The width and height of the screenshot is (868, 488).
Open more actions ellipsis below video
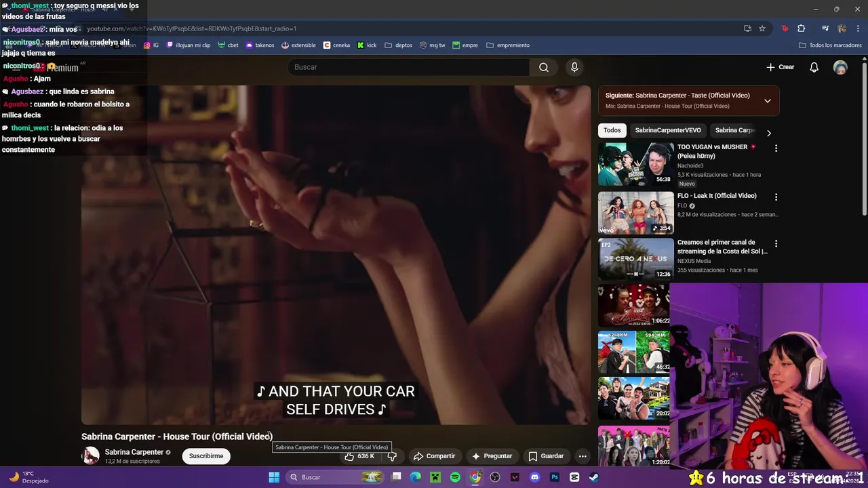pos(583,456)
